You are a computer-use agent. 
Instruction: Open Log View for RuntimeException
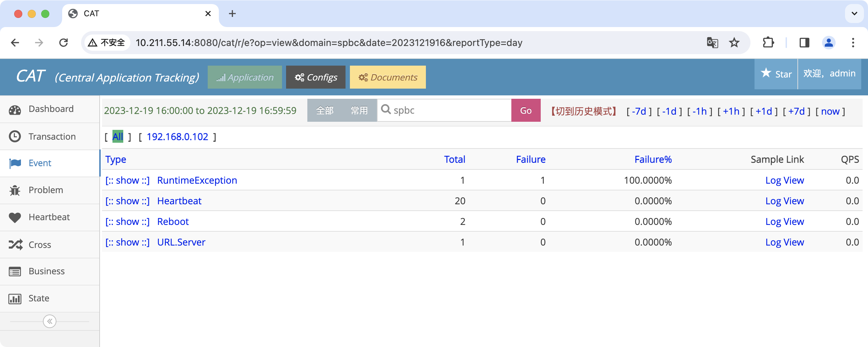tap(785, 180)
